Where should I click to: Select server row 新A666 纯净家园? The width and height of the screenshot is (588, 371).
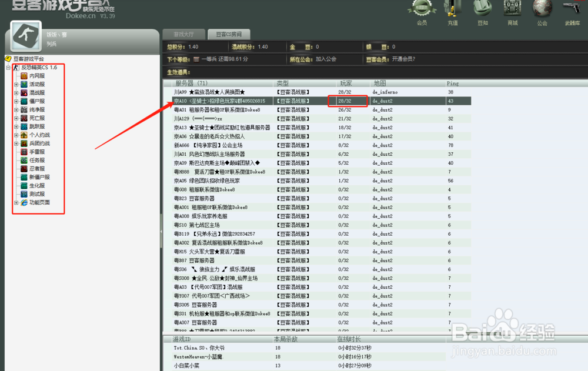pyautogui.click(x=322, y=145)
